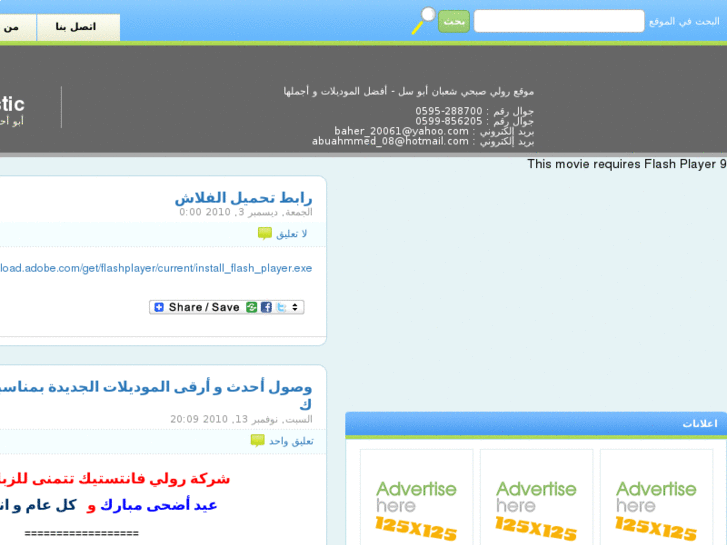Viewport: 727px width, 545px height.
Task: Click the magnifying glass search icon
Action: (424, 20)
